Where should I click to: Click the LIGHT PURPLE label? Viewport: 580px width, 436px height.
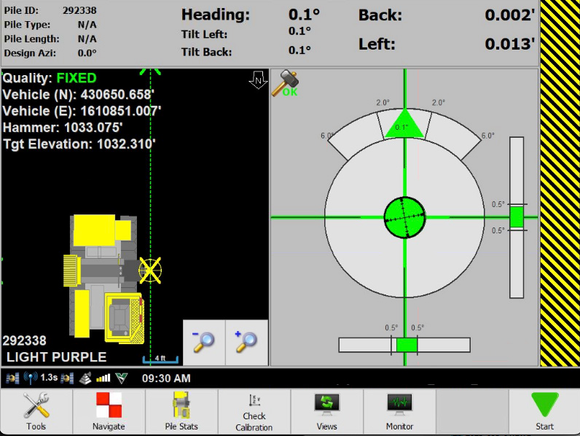[57, 357]
